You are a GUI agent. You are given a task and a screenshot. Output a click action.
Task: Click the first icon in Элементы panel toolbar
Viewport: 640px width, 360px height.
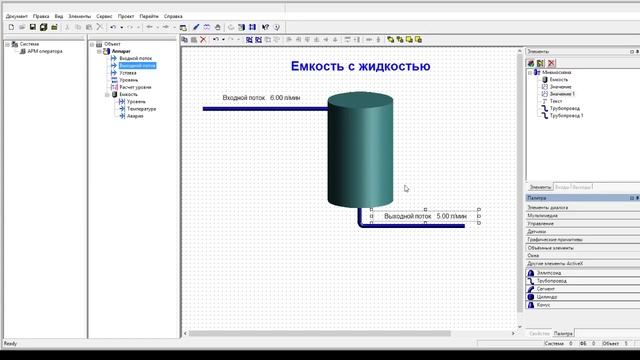(531, 63)
